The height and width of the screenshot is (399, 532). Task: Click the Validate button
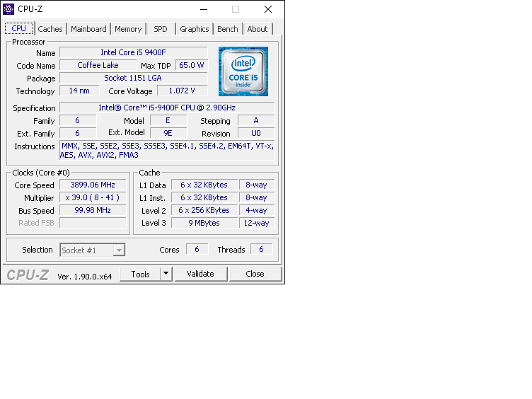tap(200, 274)
